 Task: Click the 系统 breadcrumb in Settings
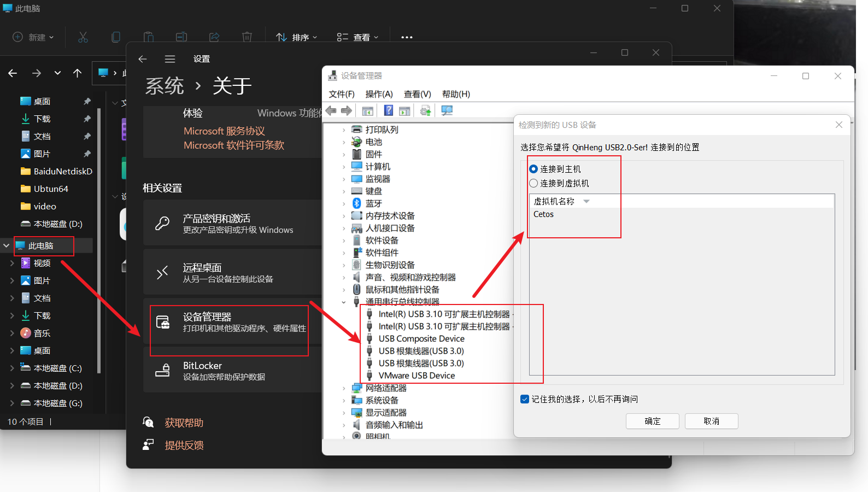click(165, 86)
